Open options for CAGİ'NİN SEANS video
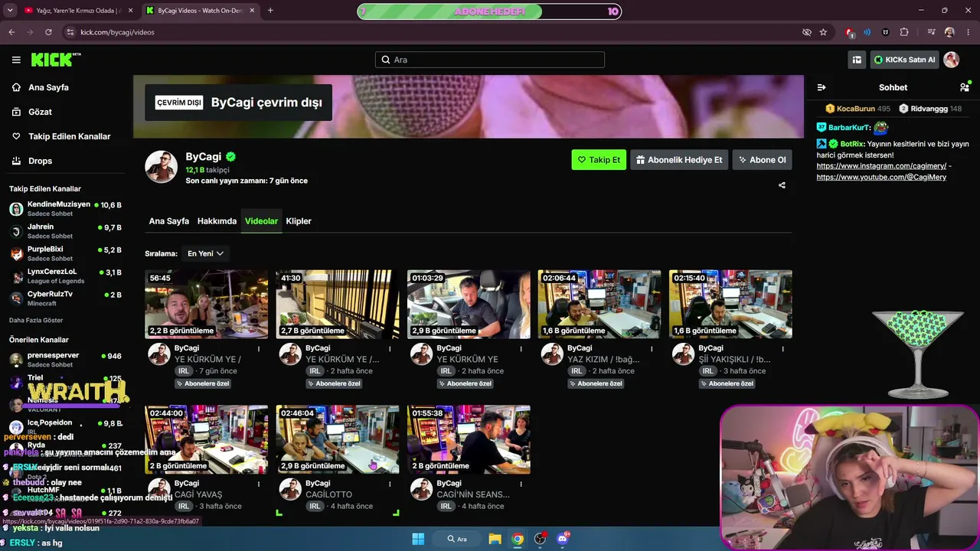This screenshot has height=551, width=980. tap(521, 484)
